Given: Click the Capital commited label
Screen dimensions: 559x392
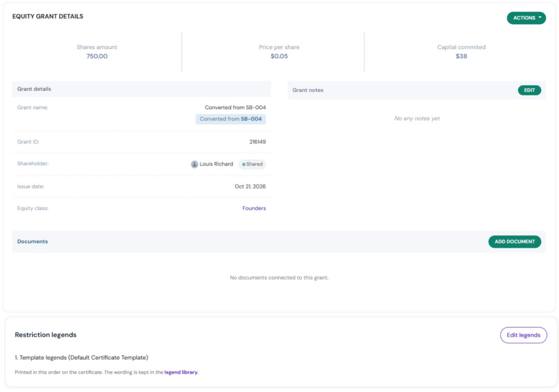Looking at the screenshot, I should point(461,47).
